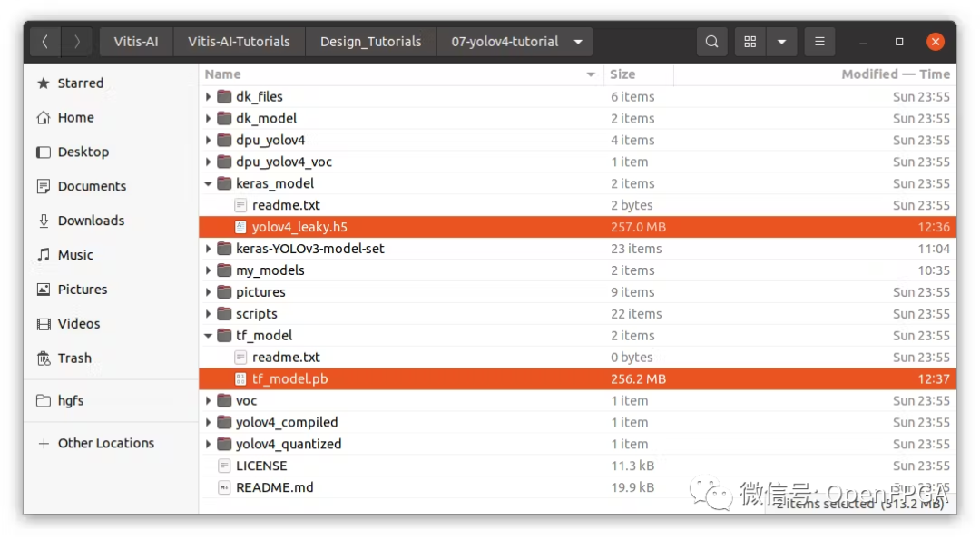Open the hamburger menu button
The image size is (980, 540).
(x=819, y=42)
